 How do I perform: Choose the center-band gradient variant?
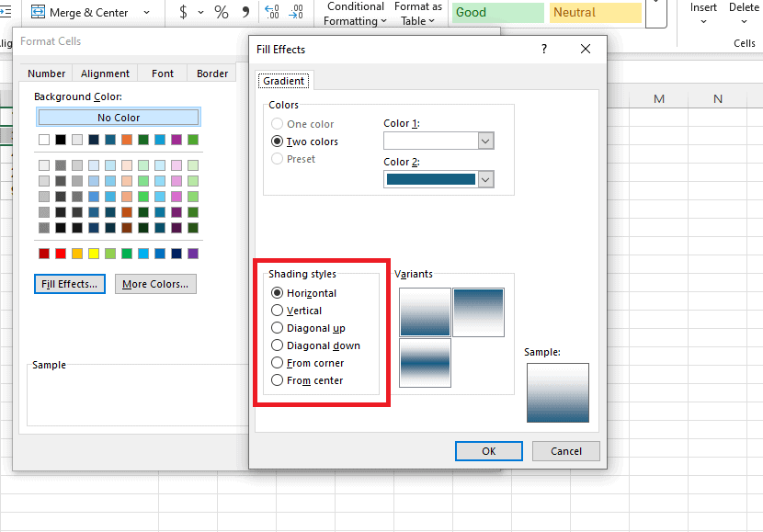click(x=425, y=363)
